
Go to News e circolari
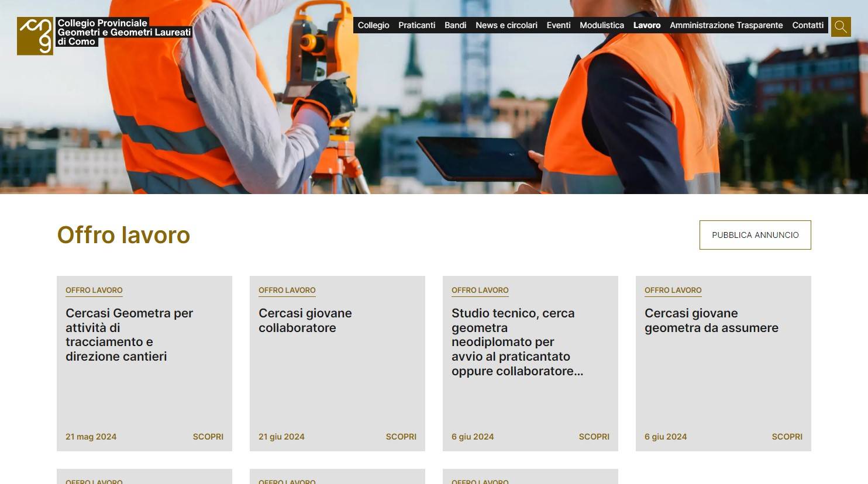pos(507,25)
